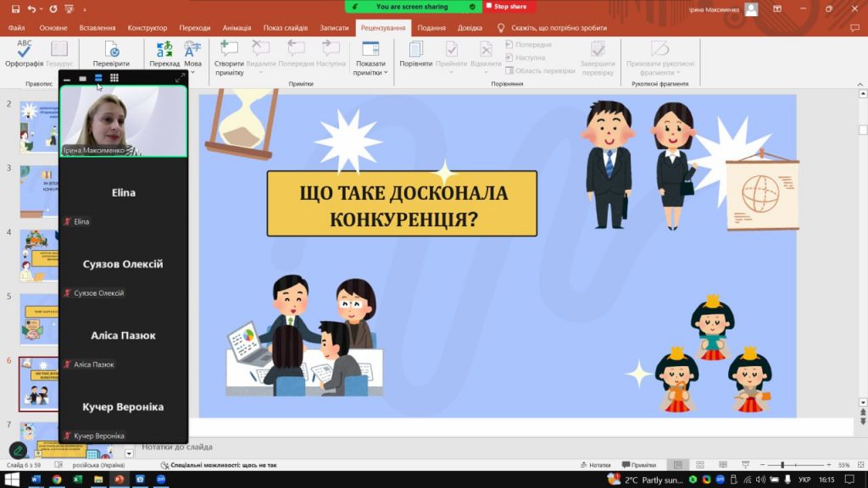This screenshot has height=488, width=868.
Task: Expand Zoom video panel to fullscreen
Action: [180, 78]
